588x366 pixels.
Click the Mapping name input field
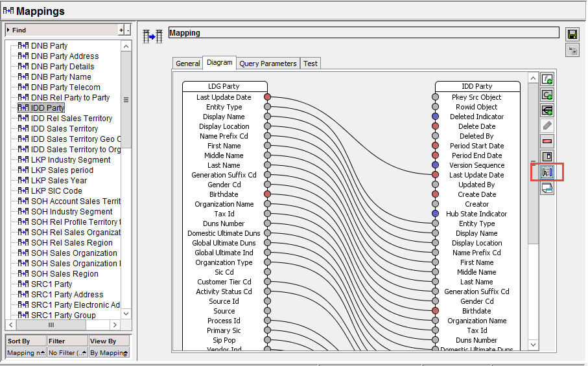pos(364,32)
